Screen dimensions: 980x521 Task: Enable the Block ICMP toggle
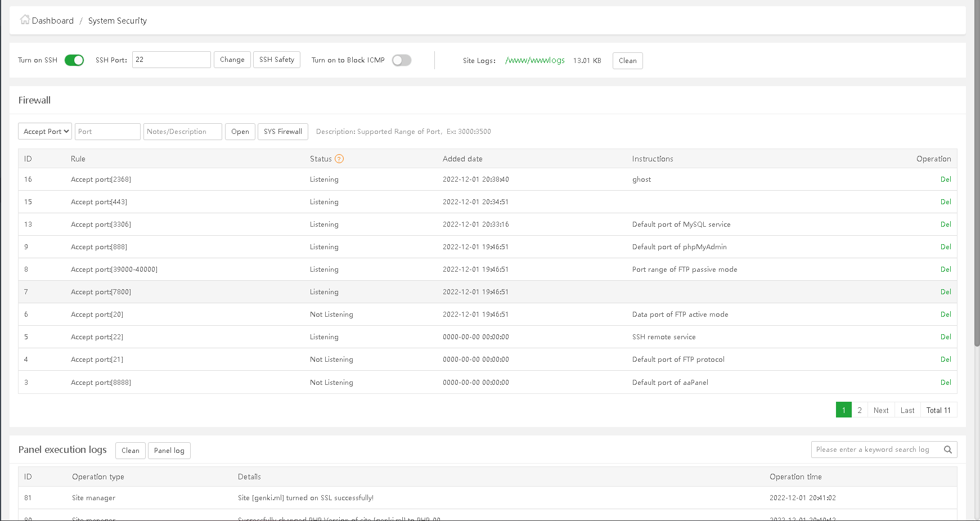402,60
